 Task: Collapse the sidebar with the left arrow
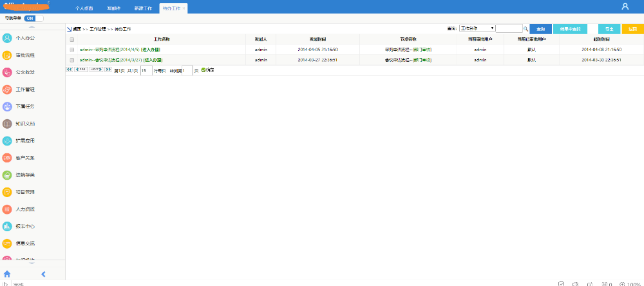point(43,274)
